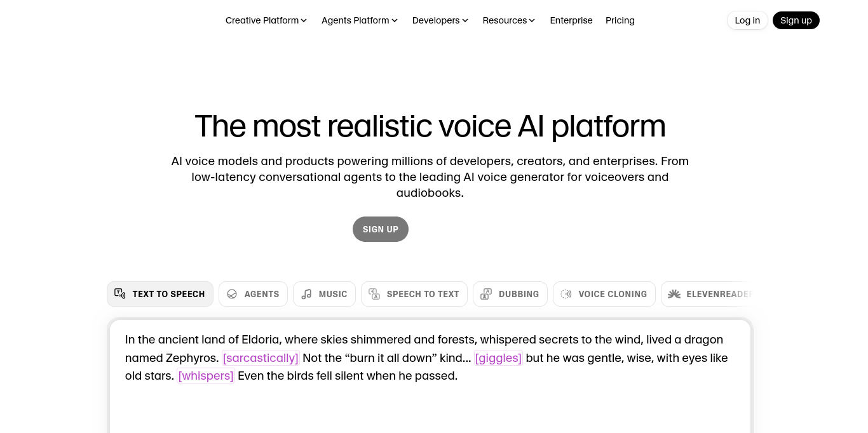This screenshot has height=433, width=868.
Task: Switch to the Voice Cloning tab
Action: (604, 294)
